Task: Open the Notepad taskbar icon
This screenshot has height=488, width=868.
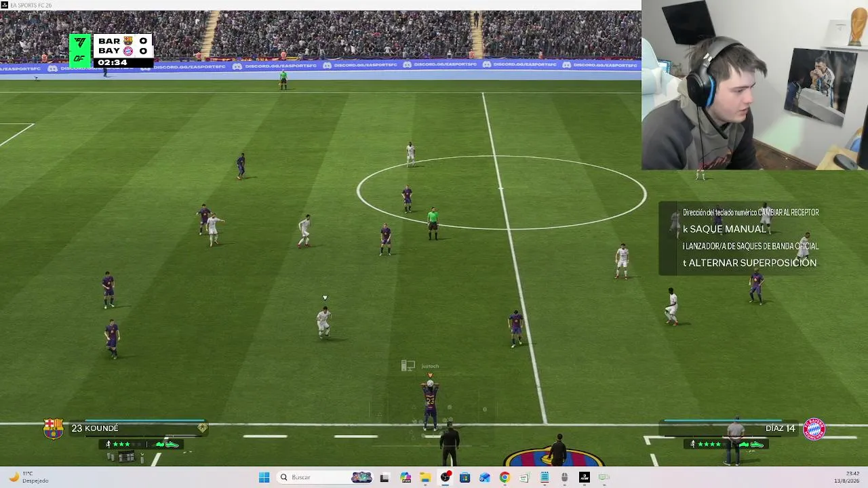Action: coord(545,477)
